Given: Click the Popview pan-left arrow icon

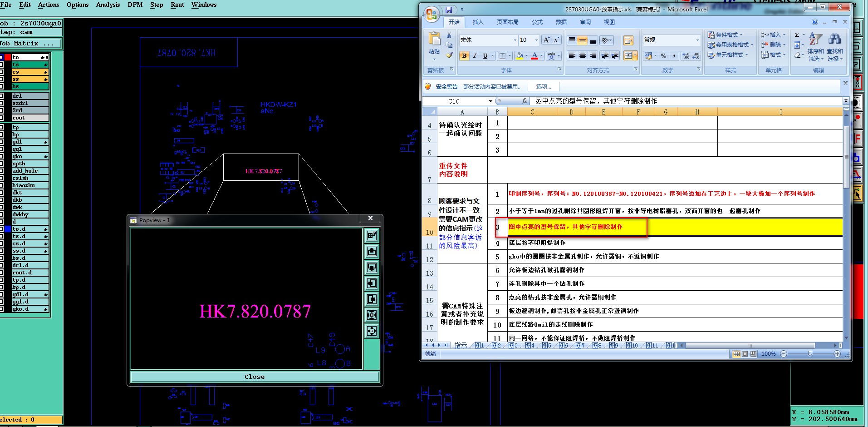Looking at the screenshot, I should [372, 283].
